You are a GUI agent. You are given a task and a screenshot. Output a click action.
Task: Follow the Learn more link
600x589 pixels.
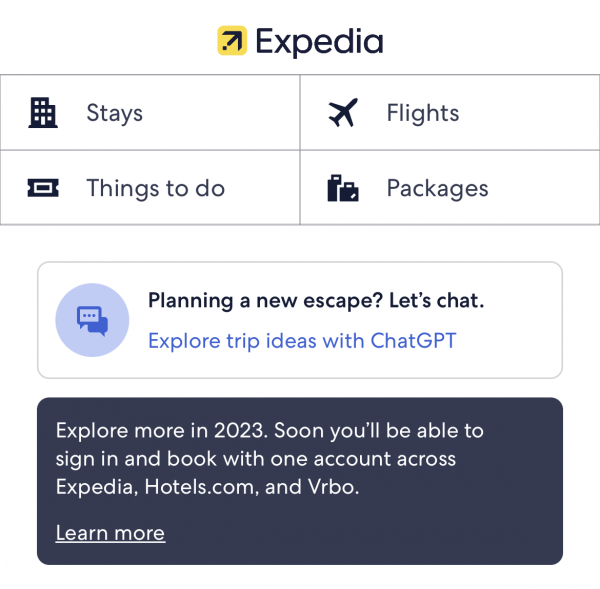click(x=110, y=533)
